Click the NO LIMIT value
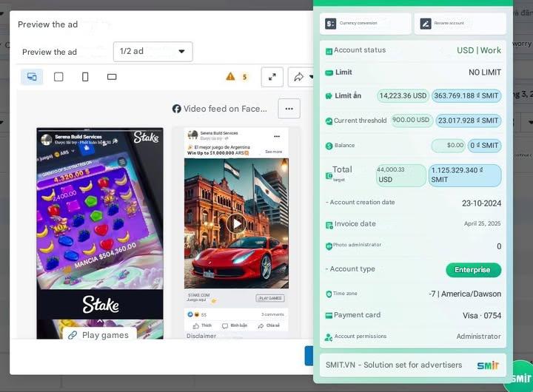Screen dimensions: 533x392 [x=485, y=72]
